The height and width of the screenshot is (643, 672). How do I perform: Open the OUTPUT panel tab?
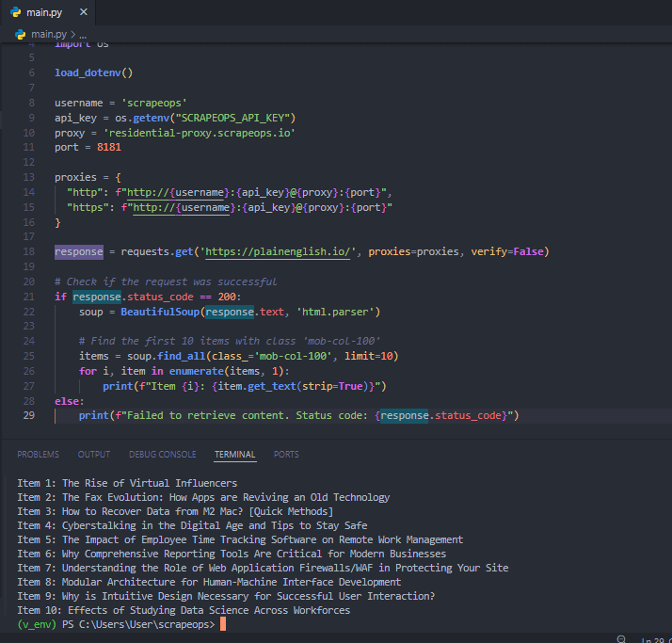point(93,454)
